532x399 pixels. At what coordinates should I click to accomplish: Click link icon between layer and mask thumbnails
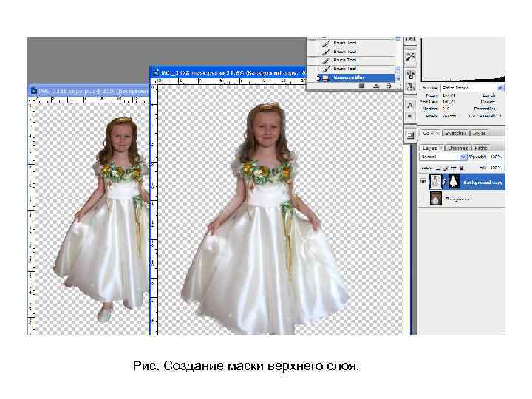click(x=445, y=182)
